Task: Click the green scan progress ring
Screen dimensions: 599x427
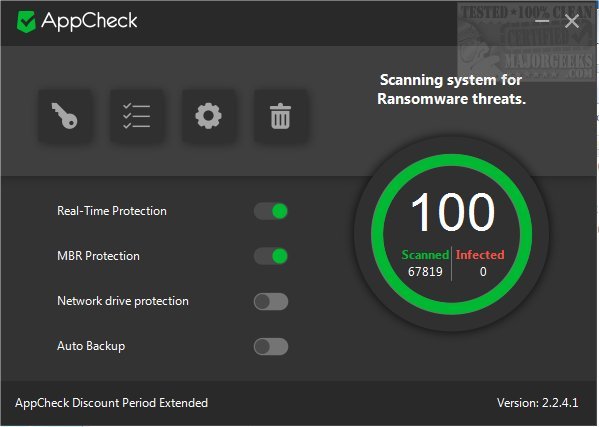Action: (452, 234)
